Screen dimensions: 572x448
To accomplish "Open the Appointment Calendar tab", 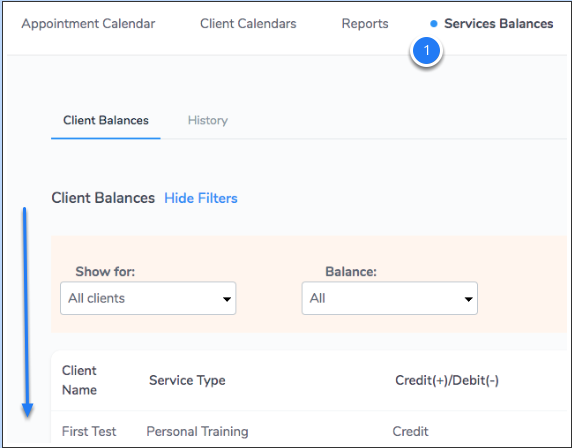I will (88, 24).
